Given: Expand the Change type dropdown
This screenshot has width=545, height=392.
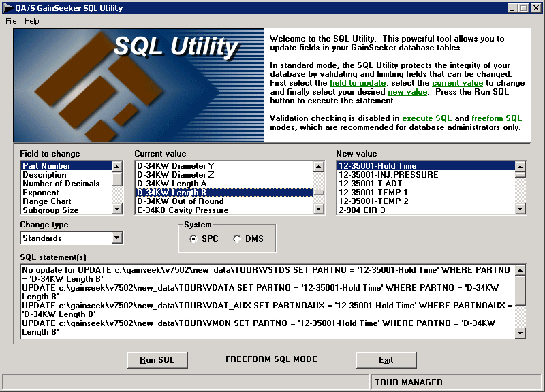Looking at the screenshot, I should (117, 238).
